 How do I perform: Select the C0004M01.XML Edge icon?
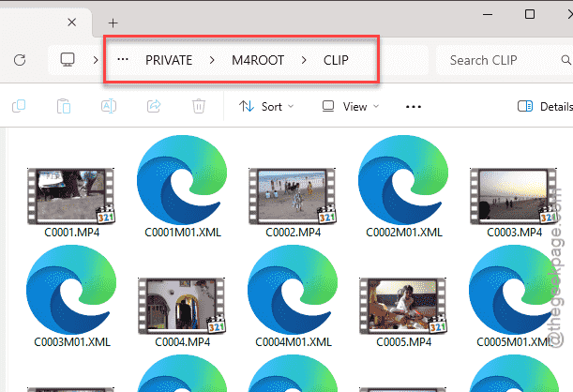click(x=293, y=290)
